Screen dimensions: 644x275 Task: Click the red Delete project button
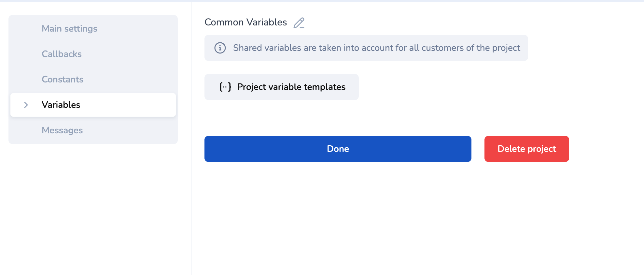(x=526, y=149)
